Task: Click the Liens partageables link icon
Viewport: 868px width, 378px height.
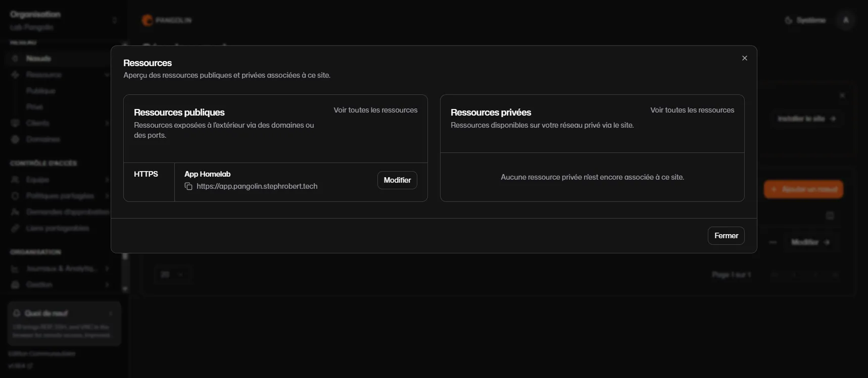Action: click(15, 228)
